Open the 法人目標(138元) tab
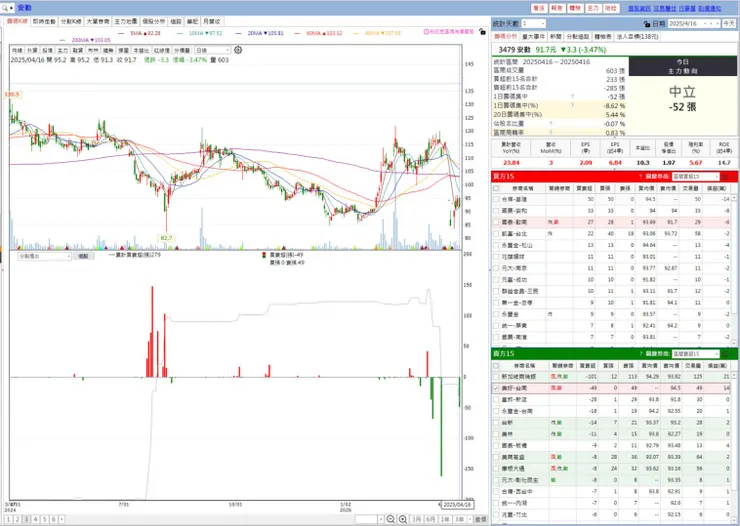740x526 pixels. point(637,36)
